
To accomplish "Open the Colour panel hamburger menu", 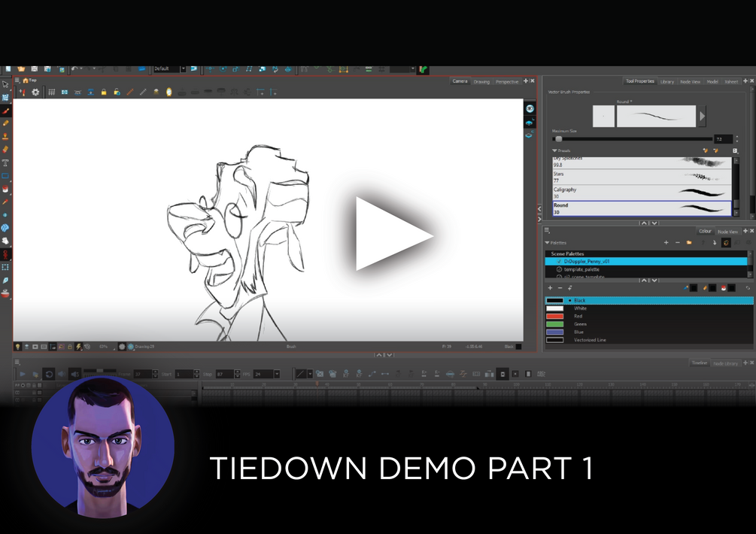I will pyautogui.click(x=547, y=231).
